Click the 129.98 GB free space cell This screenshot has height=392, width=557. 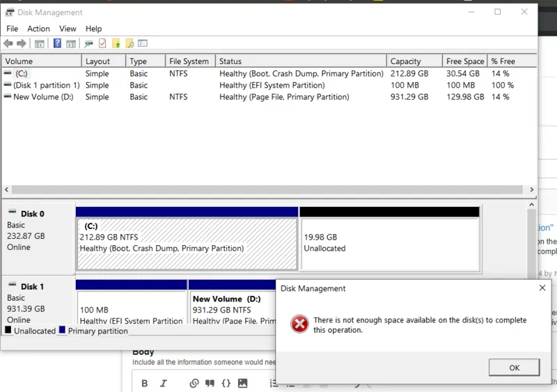click(465, 97)
